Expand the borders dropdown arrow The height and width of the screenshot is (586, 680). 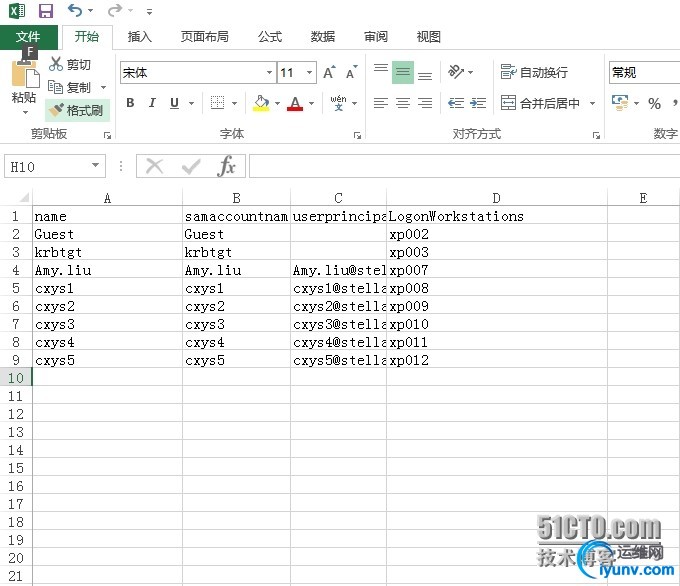pyautogui.click(x=234, y=103)
